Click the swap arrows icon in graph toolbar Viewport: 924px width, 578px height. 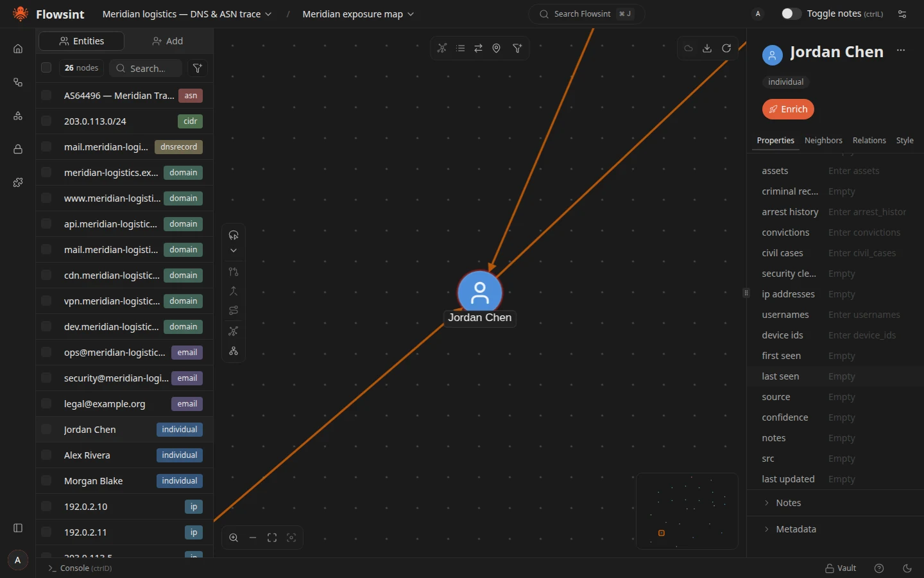pyautogui.click(x=478, y=48)
